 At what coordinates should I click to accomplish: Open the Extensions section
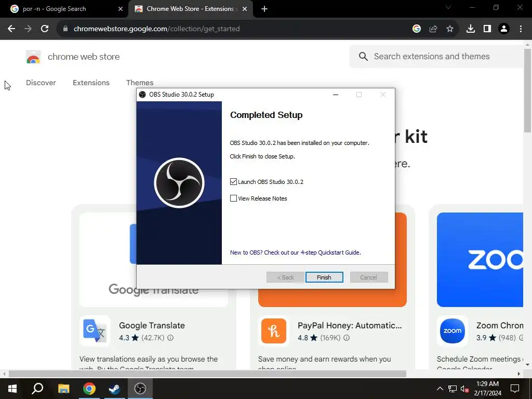point(91,83)
